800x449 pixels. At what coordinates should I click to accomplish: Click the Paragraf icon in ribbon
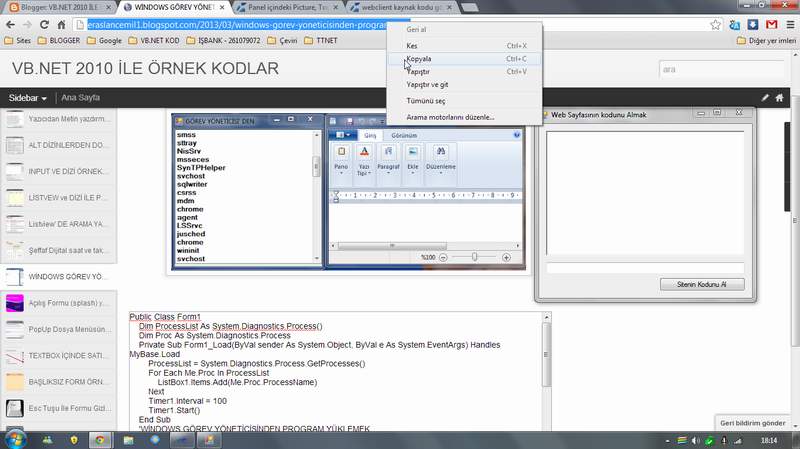[x=388, y=152]
